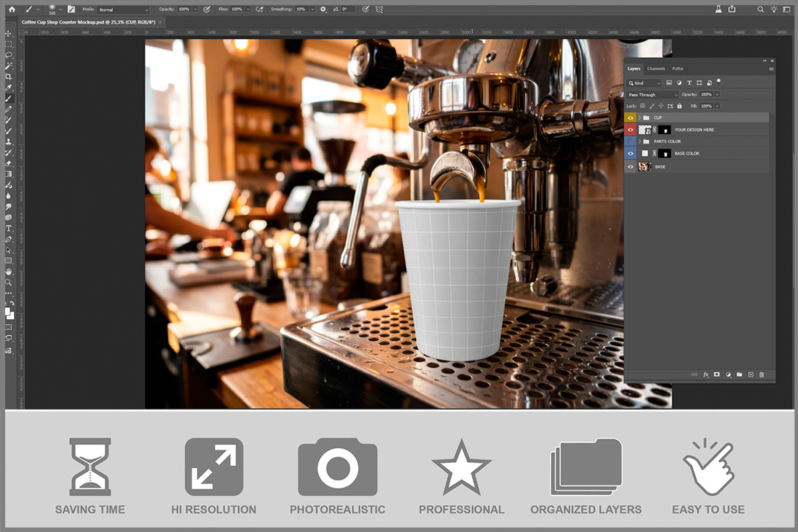Select the Clone Stamp tool
Viewport: 798px width, 532px height.
(x=9, y=142)
